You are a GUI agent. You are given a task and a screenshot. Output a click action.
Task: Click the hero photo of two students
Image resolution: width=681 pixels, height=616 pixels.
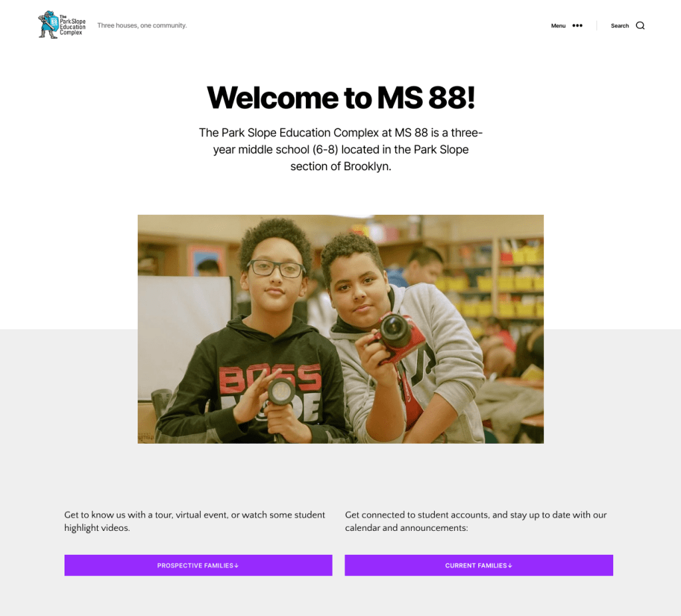[340, 329]
